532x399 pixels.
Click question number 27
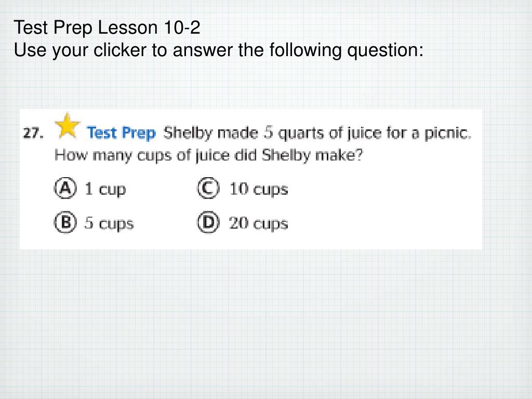pos(33,133)
